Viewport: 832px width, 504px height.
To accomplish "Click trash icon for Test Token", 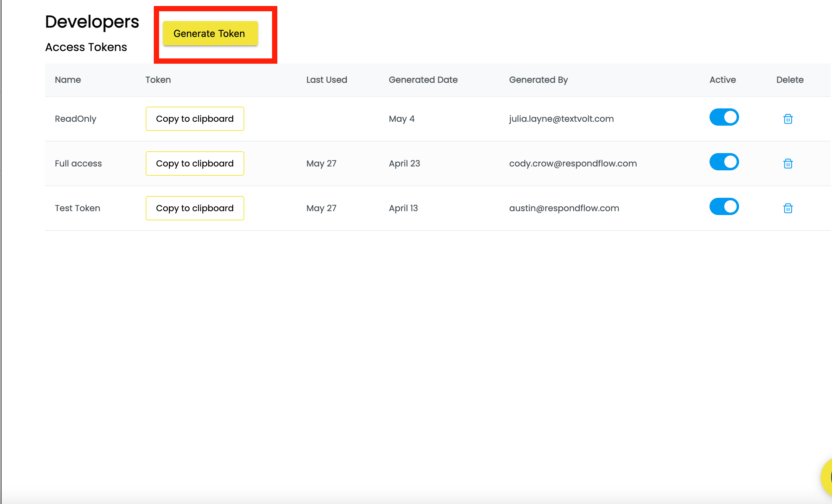I will pyautogui.click(x=788, y=208).
